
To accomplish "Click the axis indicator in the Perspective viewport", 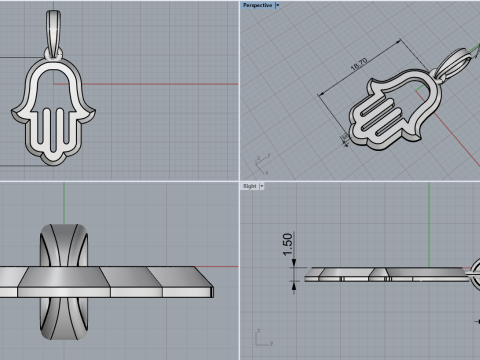I will coord(262,164).
